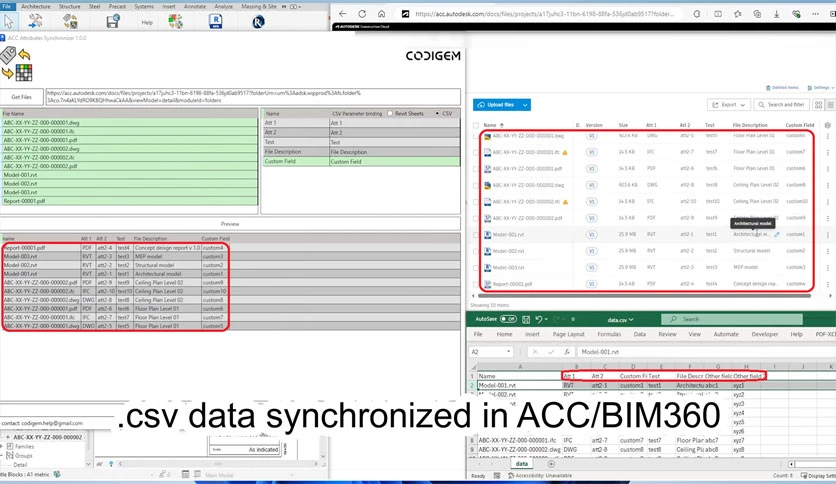Open the colored grid icon in Synchronizer
The height and width of the screenshot is (484, 836).
pyautogui.click(x=24, y=72)
